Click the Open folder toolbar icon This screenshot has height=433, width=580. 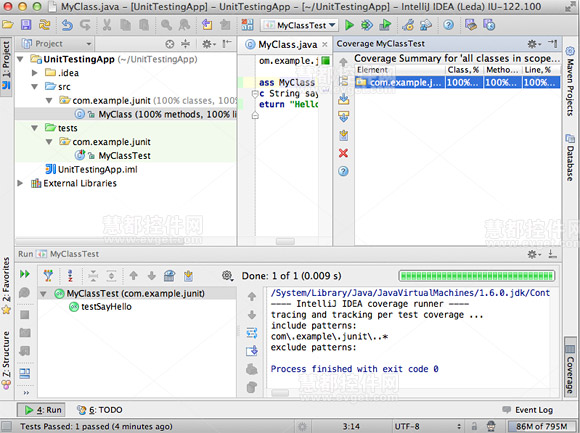click(x=8, y=25)
